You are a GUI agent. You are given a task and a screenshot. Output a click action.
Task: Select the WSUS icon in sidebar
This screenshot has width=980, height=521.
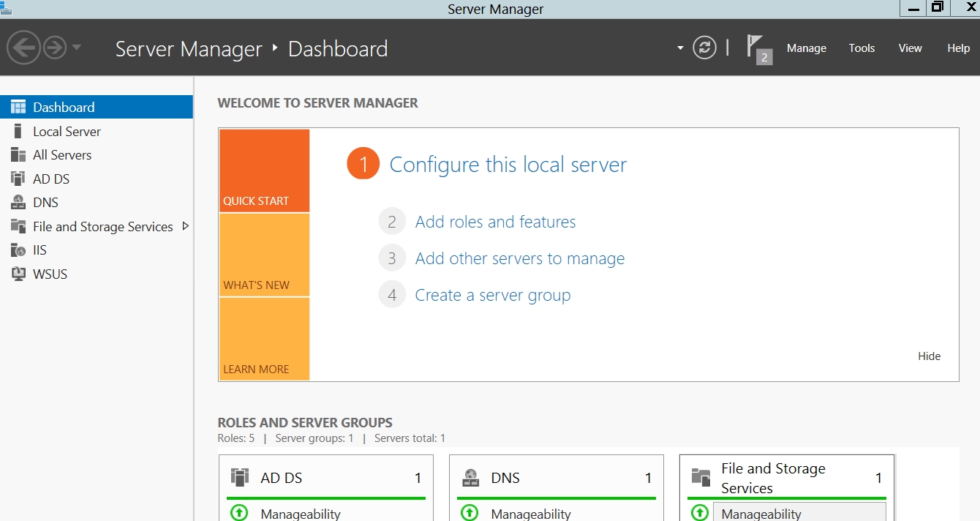coord(18,274)
